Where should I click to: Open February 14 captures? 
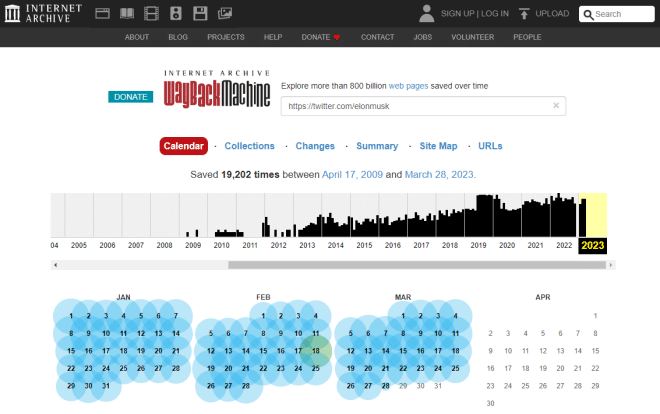point(246,351)
